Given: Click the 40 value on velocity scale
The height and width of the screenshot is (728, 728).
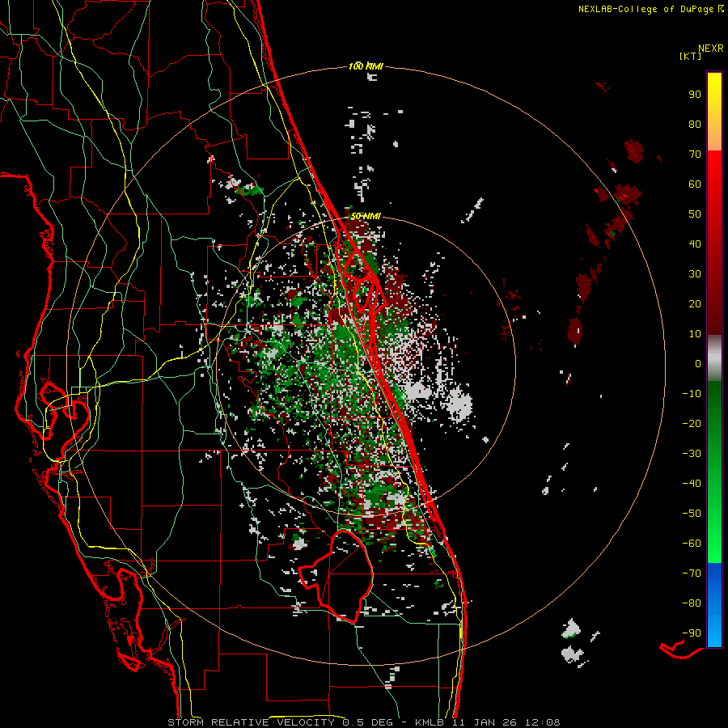Looking at the screenshot, I should click(x=695, y=243).
